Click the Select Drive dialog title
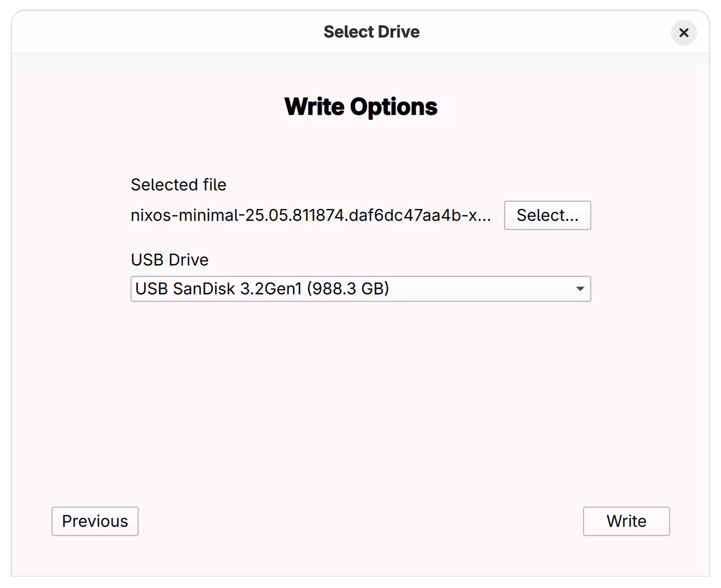 (x=372, y=32)
